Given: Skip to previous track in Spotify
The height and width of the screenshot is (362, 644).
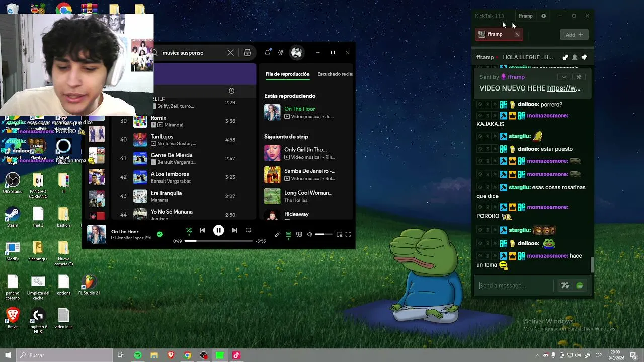Looking at the screenshot, I should coord(203,230).
